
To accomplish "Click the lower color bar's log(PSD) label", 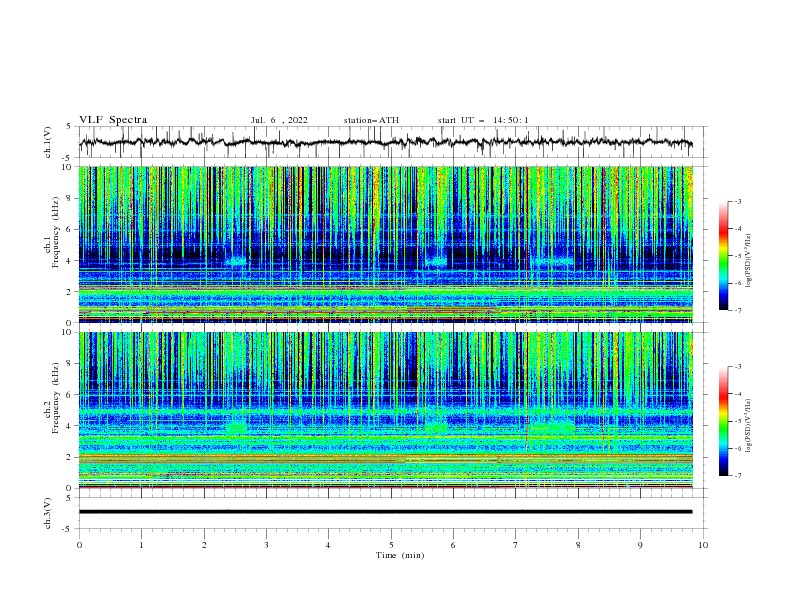I will (x=748, y=425).
